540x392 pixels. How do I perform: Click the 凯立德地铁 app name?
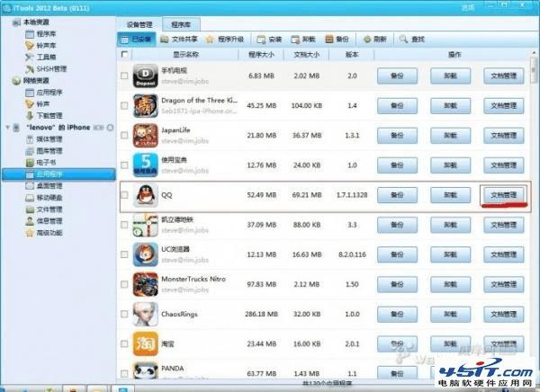(177, 219)
